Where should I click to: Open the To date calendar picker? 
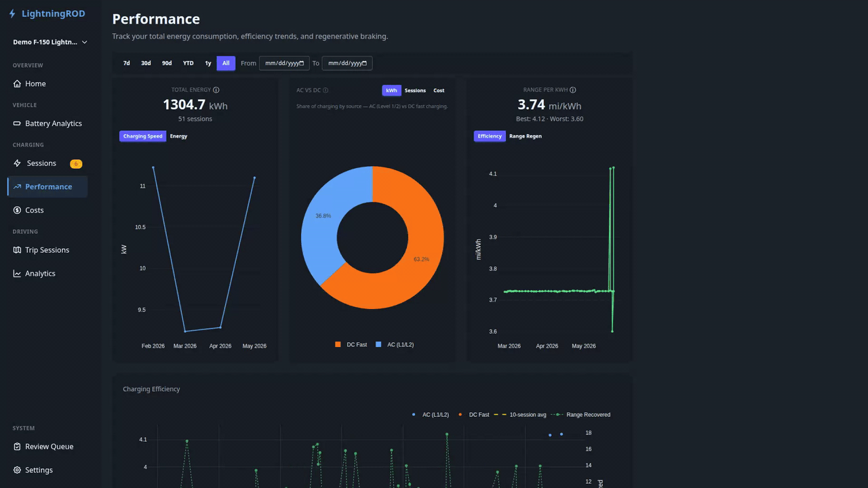pyautogui.click(x=364, y=64)
